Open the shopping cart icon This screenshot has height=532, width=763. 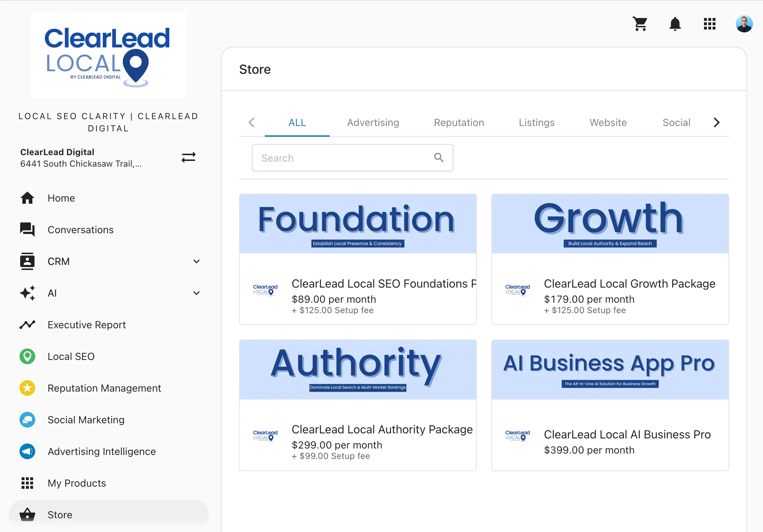(x=640, y=24)
